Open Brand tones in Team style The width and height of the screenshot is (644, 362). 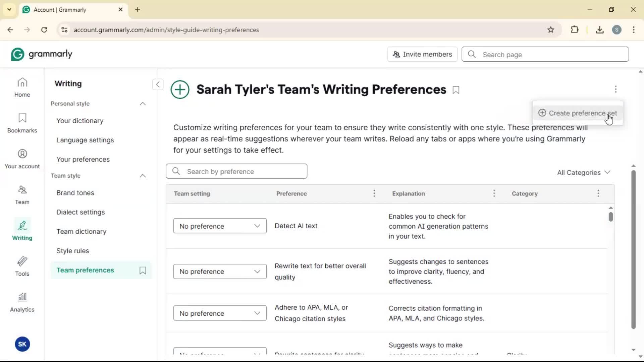75,193
